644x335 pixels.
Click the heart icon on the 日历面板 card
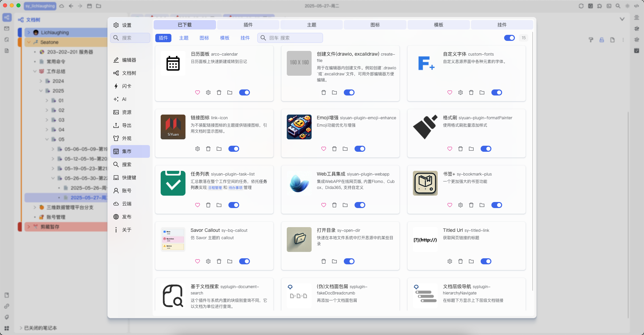coord(198,92)
